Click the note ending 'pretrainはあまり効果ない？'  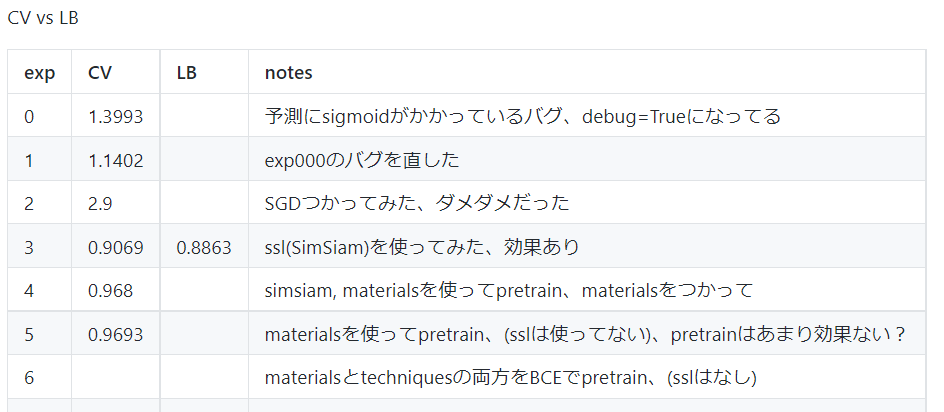pyautogui.click(x=585, y=334)
